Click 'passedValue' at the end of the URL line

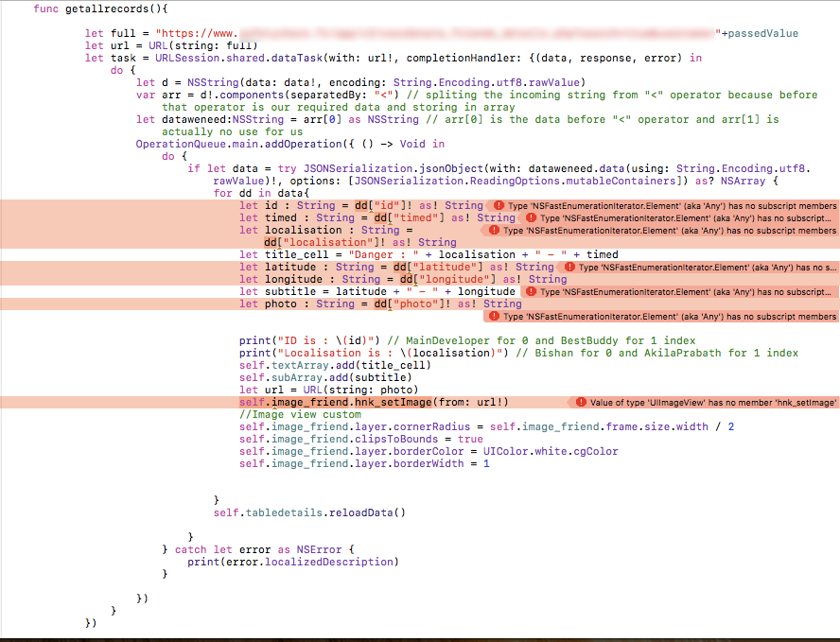[762, 33]
